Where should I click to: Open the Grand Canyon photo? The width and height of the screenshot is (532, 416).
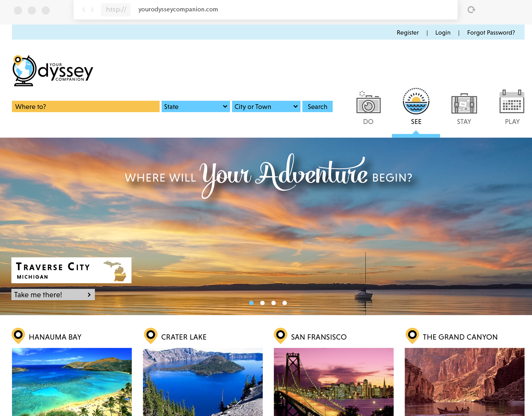pos(464,382)
